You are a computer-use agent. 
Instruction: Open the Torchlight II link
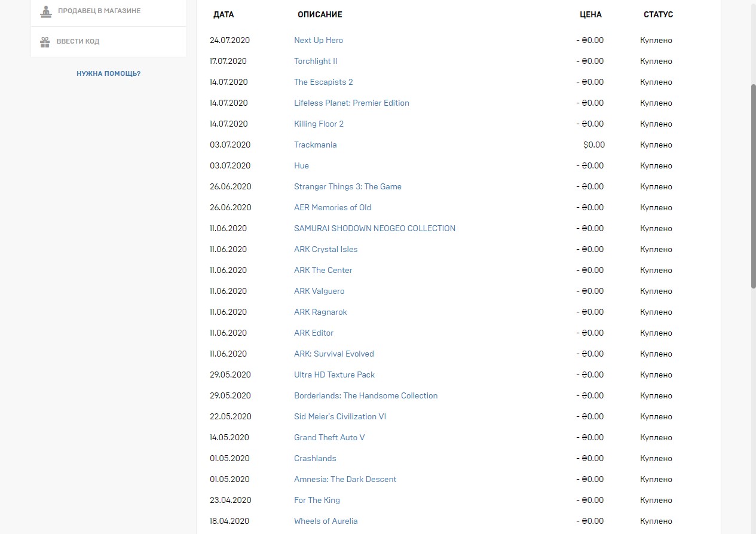click(x=316, y=61)
